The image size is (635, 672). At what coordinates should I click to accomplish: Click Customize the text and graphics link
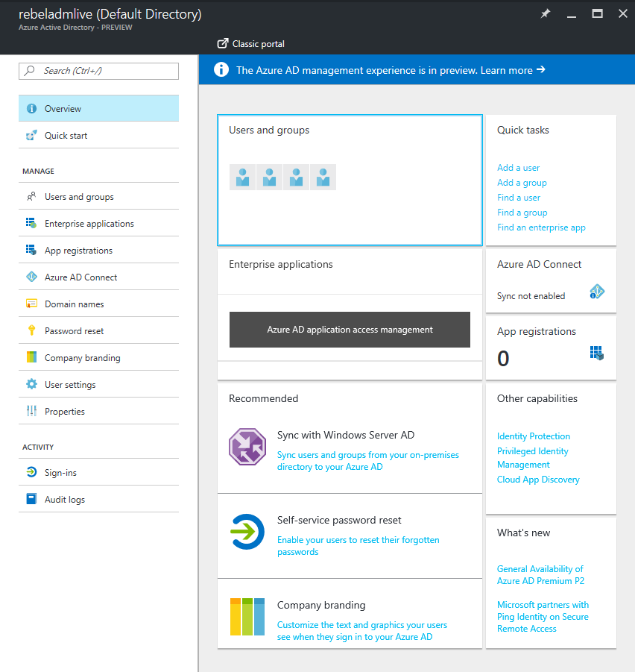pos(361,631)
